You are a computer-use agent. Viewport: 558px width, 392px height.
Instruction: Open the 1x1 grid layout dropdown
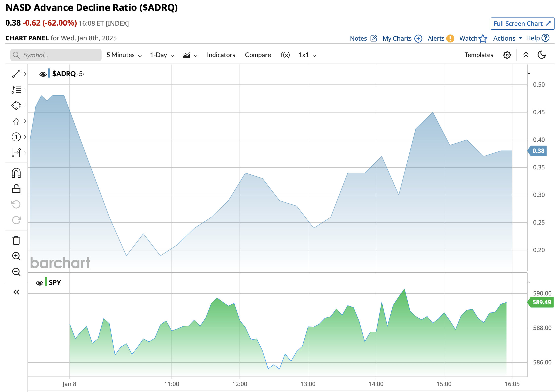tap(307, 55)
